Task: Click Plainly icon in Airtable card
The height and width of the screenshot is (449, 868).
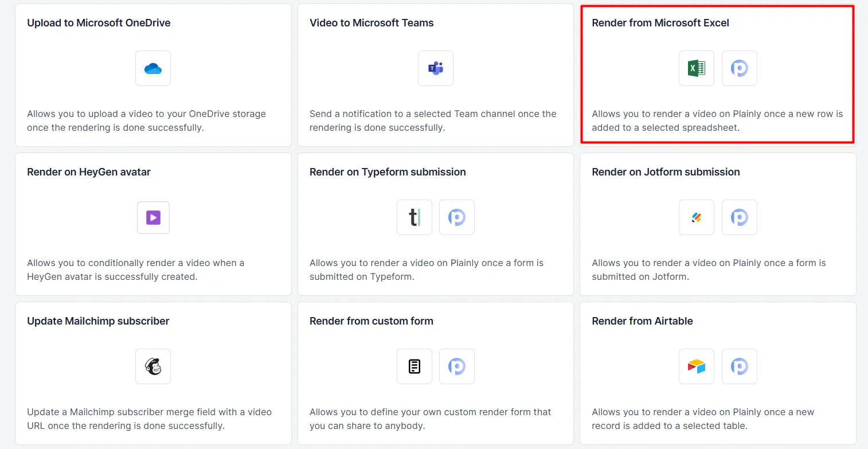Action: tap(740, 366)
